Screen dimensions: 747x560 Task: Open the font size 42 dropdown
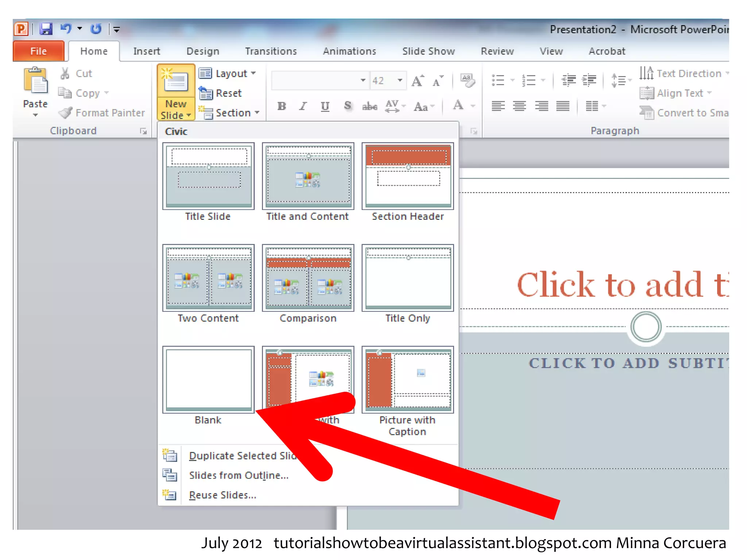coord(400,80)
